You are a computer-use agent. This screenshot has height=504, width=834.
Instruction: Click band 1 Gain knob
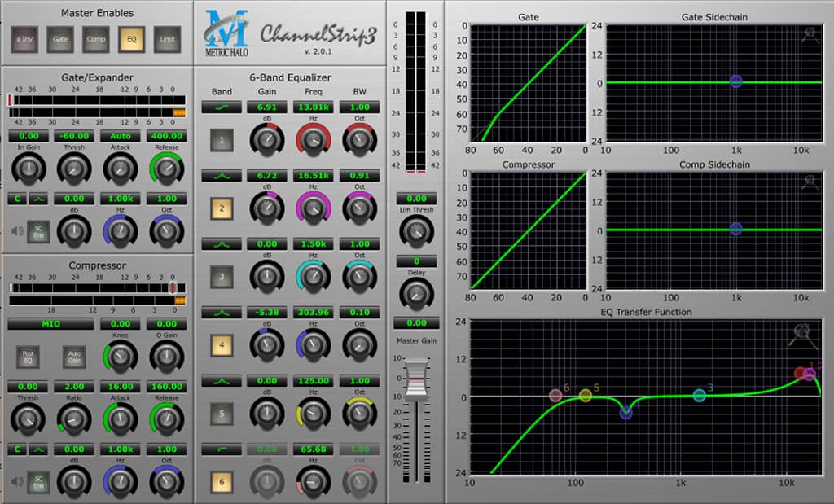click(x=267, y=140)
